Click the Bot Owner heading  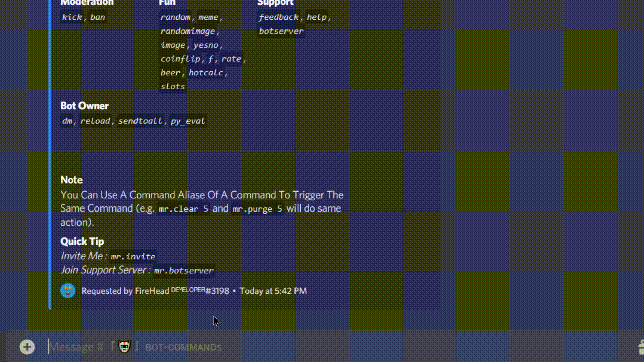[84, 106]
